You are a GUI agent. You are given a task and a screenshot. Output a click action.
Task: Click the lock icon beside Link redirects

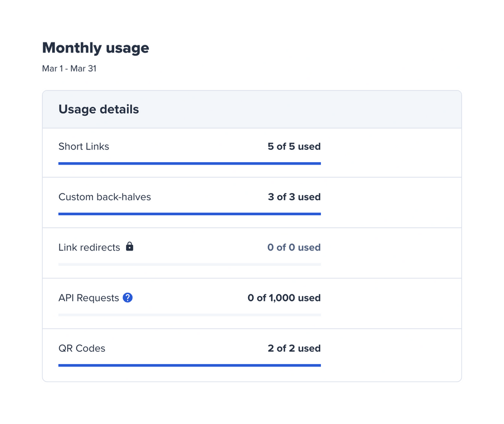129,246
